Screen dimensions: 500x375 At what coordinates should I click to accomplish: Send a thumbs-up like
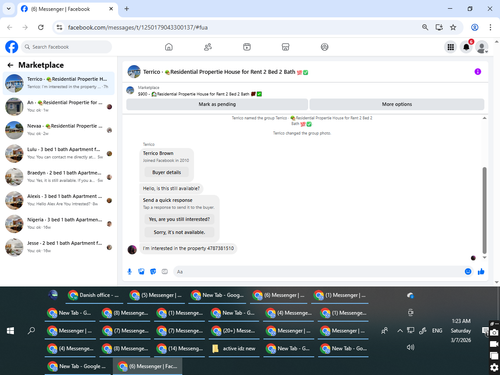481,272
